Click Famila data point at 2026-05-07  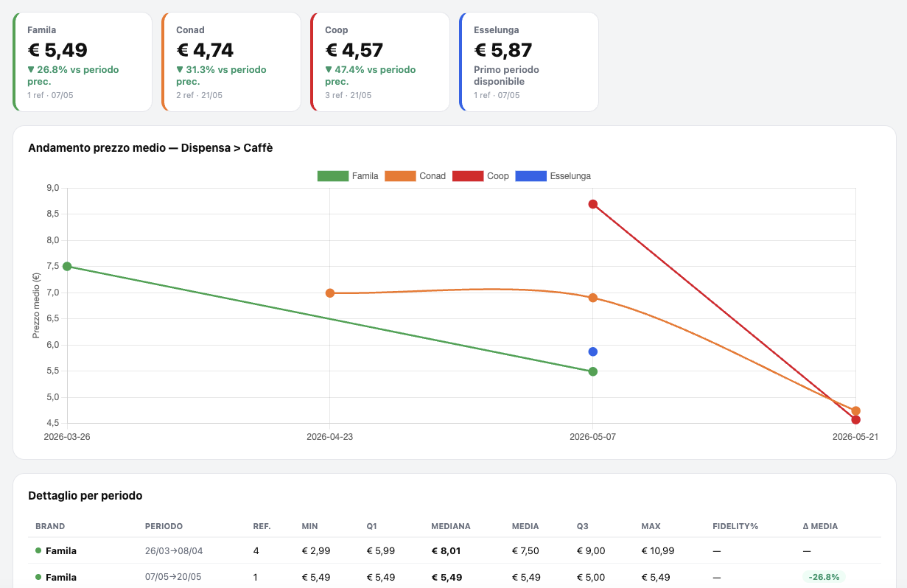(x=593, y=371)
